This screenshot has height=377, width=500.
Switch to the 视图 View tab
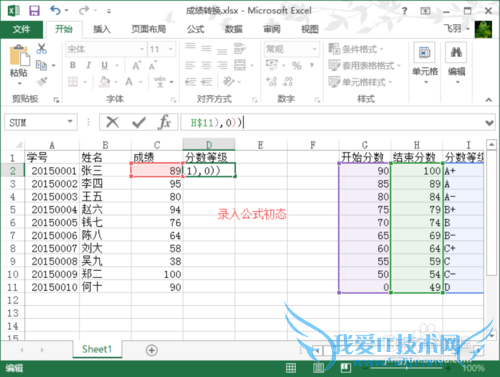[310, 29]
